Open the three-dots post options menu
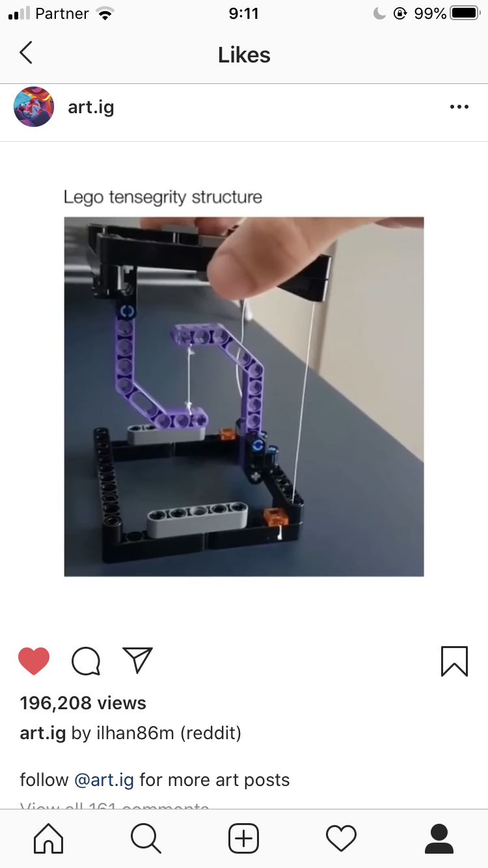 pyautogui.click(x=459, y=107)
